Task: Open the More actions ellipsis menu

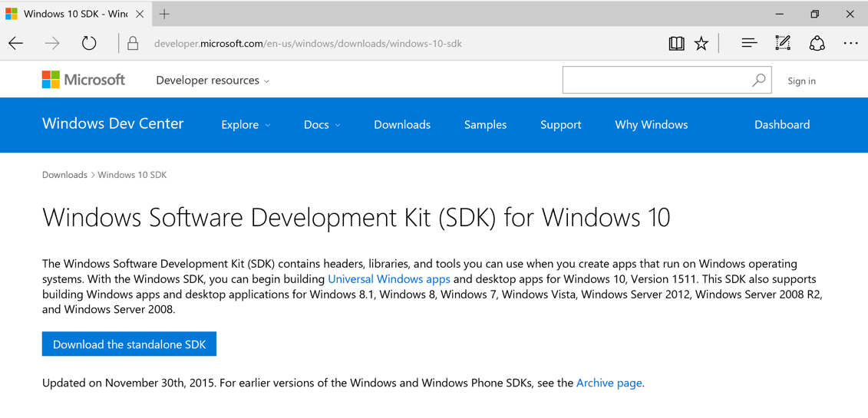Action: coord(850,44)
